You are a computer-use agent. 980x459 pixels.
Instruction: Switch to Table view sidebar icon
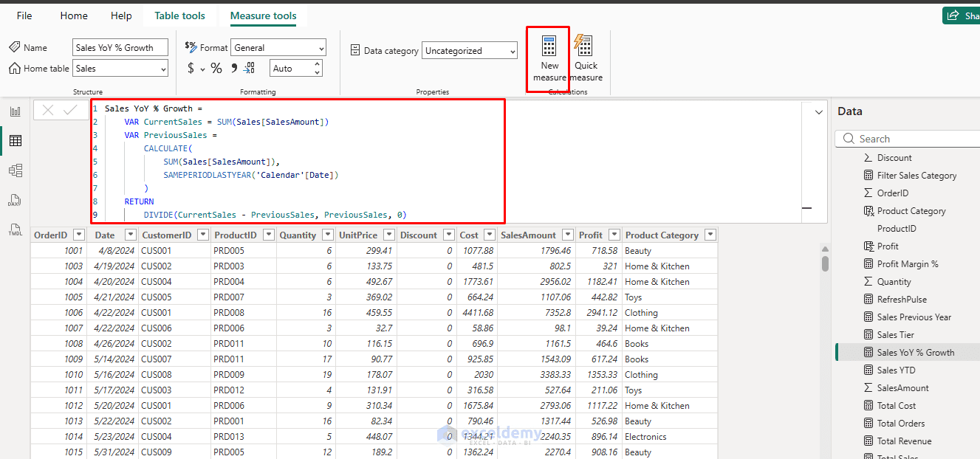(16, 140)
